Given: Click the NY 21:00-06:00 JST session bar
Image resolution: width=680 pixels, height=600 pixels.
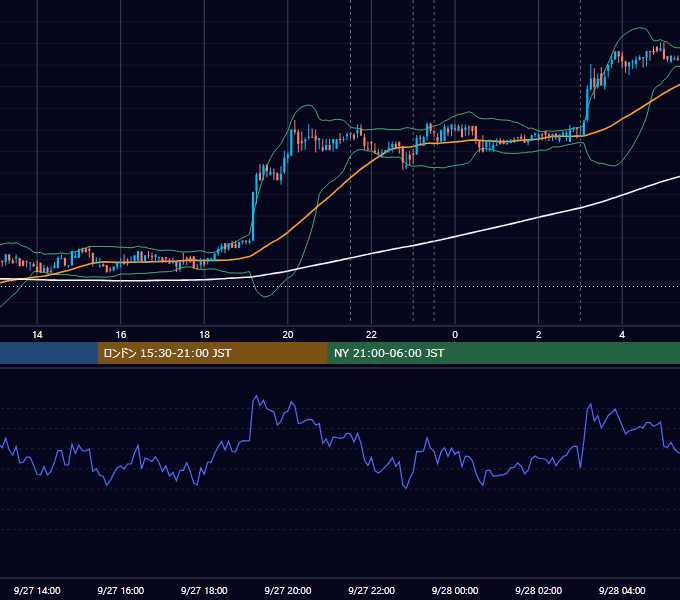Looking at the screenshot, I should (x=503, y=353).
